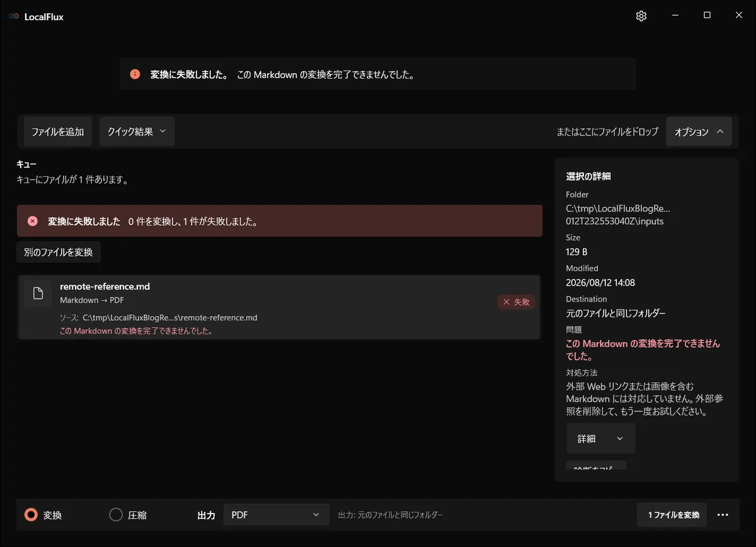The image size is (756, 547).
Task: Click the 選択の詳細 heading
Action: pos(588,176)
